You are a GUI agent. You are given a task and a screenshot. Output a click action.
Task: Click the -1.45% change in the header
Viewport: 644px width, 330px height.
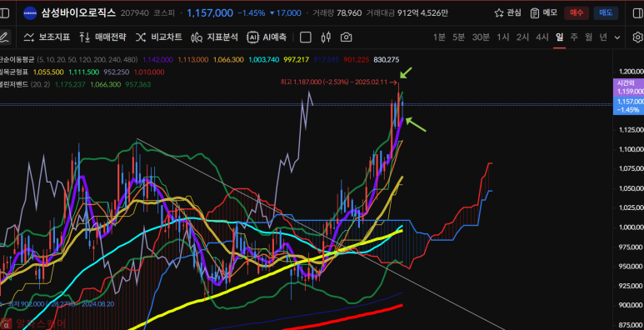click(x=252, y=13)
